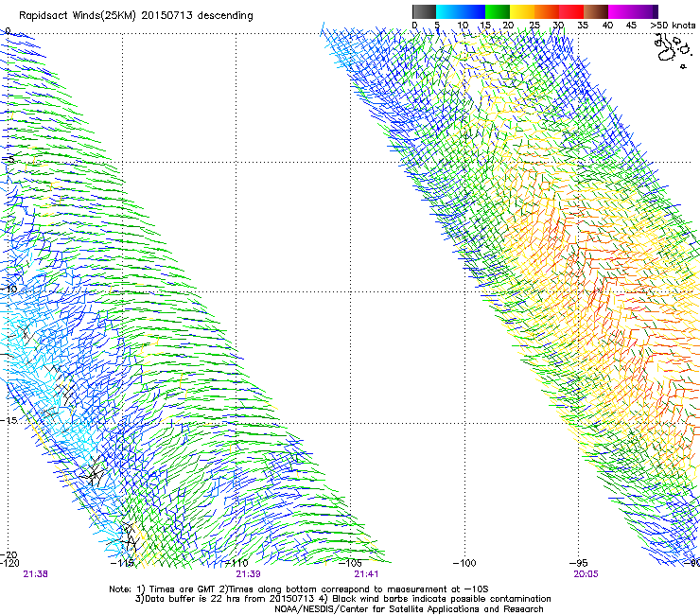The height and width of the screenshot is (615, 700).
Task: Click the '21:38' pass time label
Action: tap(35, 574)
